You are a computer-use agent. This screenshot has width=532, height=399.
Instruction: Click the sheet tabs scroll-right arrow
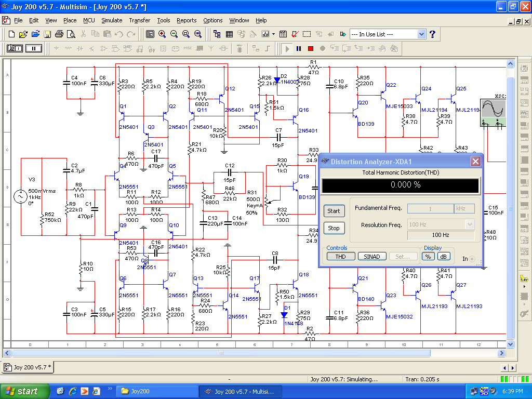point(513,368)
